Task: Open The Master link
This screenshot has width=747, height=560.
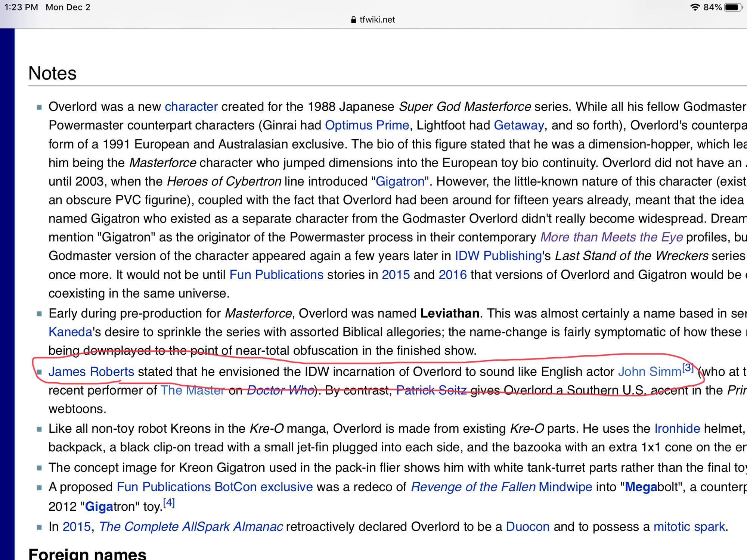Action: pos(192,391)
